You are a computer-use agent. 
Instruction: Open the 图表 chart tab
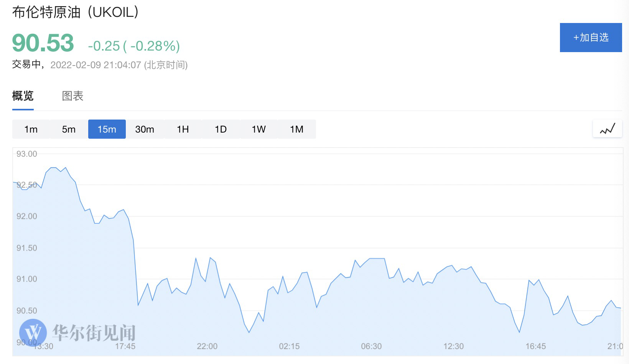coord(72,96)
